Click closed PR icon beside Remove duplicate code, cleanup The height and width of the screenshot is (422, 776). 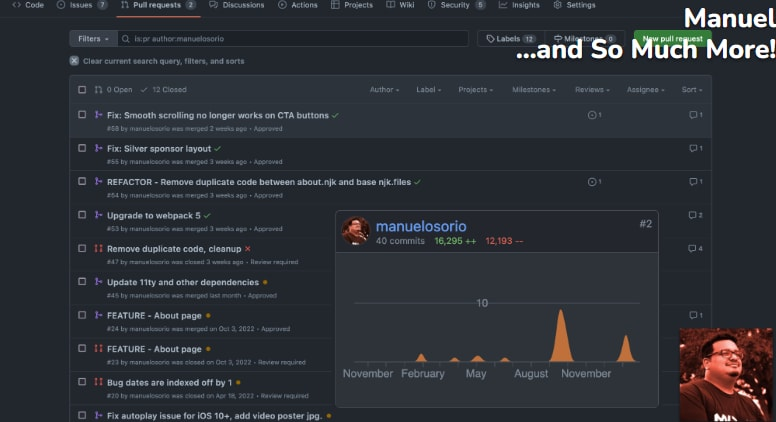tap(98, 248)
